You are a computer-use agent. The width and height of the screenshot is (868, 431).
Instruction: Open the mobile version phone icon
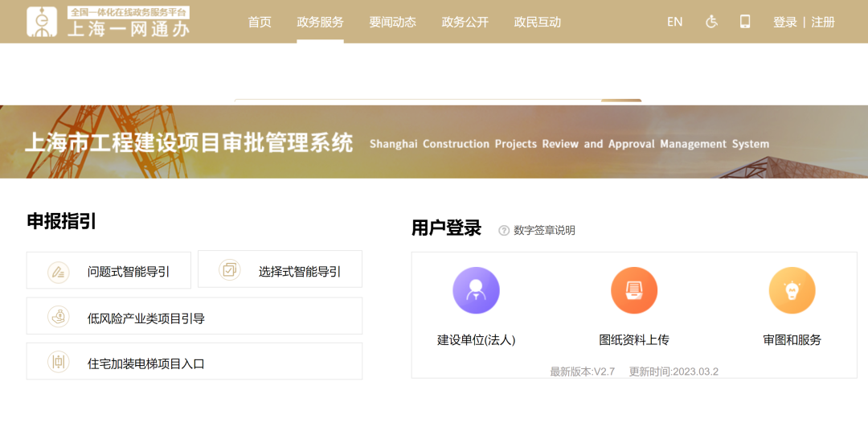pyautogui.click(x=745, y=22)
